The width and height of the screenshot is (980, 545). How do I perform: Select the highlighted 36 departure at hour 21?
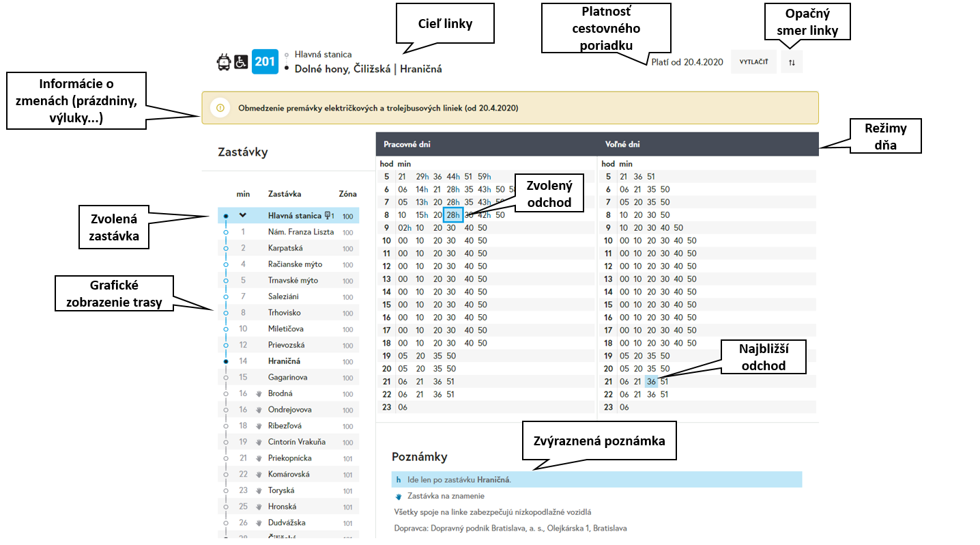(x=652, y=382)
